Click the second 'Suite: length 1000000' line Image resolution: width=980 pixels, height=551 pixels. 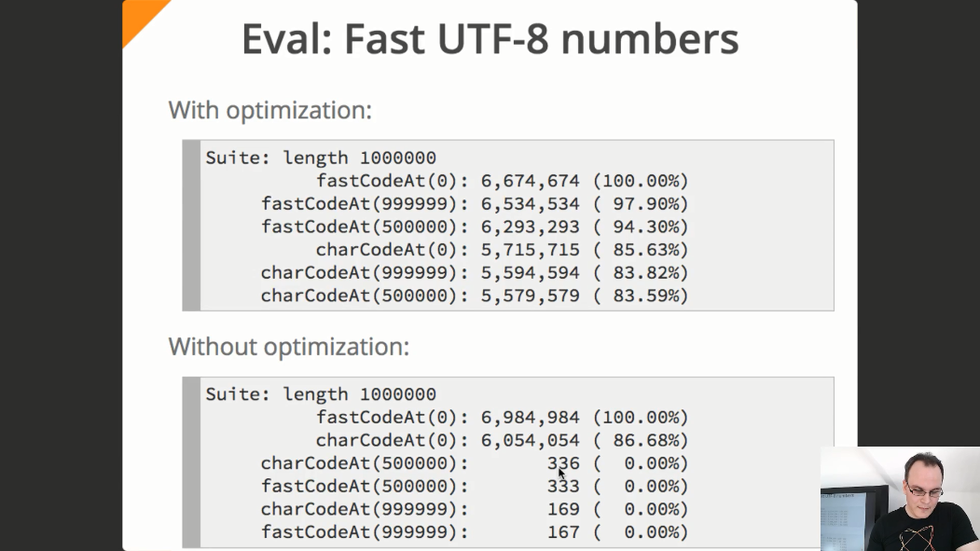tap(321, 394)
